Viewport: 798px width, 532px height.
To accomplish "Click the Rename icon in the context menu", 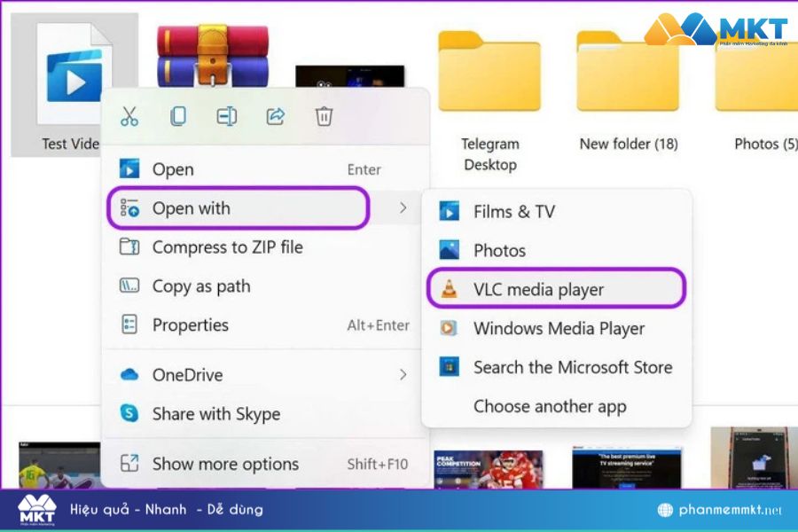I will click(227, 116).
